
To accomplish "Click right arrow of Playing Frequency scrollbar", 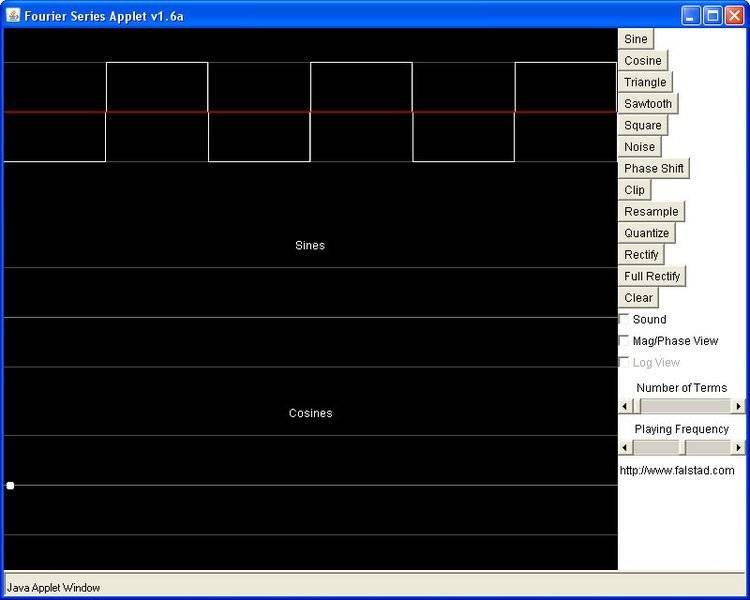I will [x=739, y=447].
